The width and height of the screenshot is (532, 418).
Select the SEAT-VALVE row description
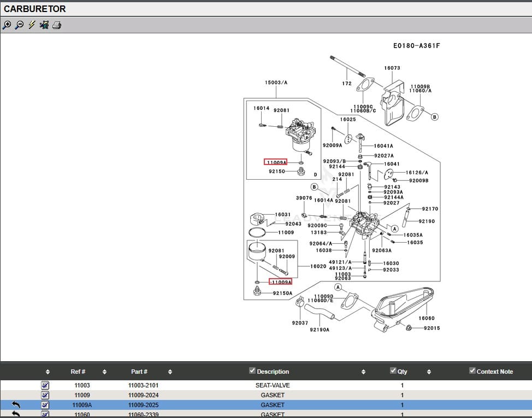pyautogui.click(x=273, y=385)
